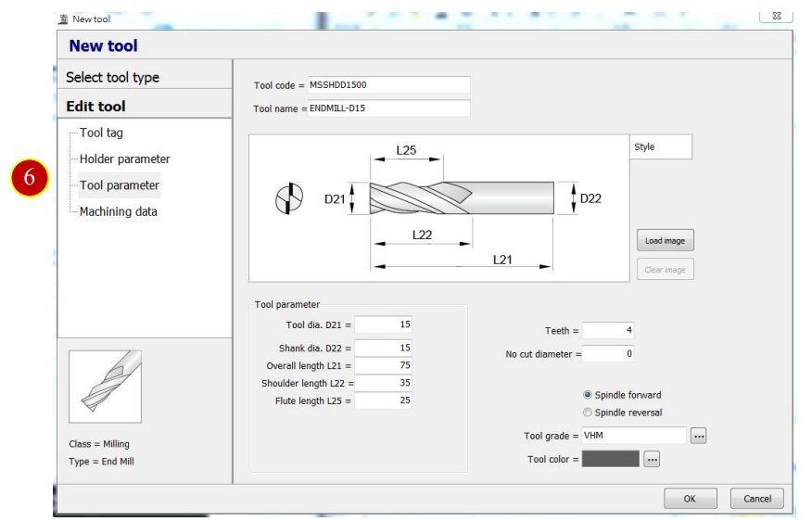Click the Shoulder length L22 field

(383, 383)
